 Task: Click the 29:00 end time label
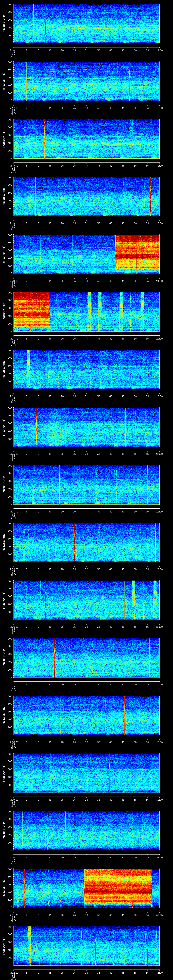coord(159,742)
